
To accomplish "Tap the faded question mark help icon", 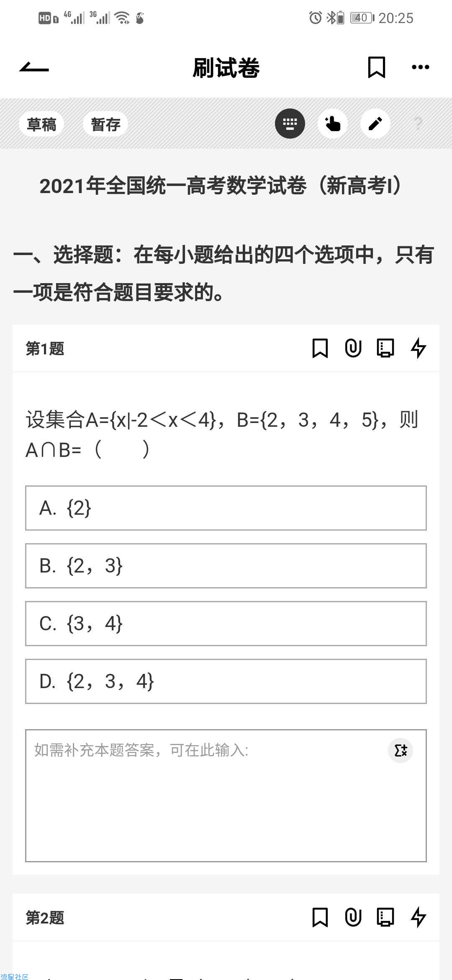I will (x=418, y=124).
